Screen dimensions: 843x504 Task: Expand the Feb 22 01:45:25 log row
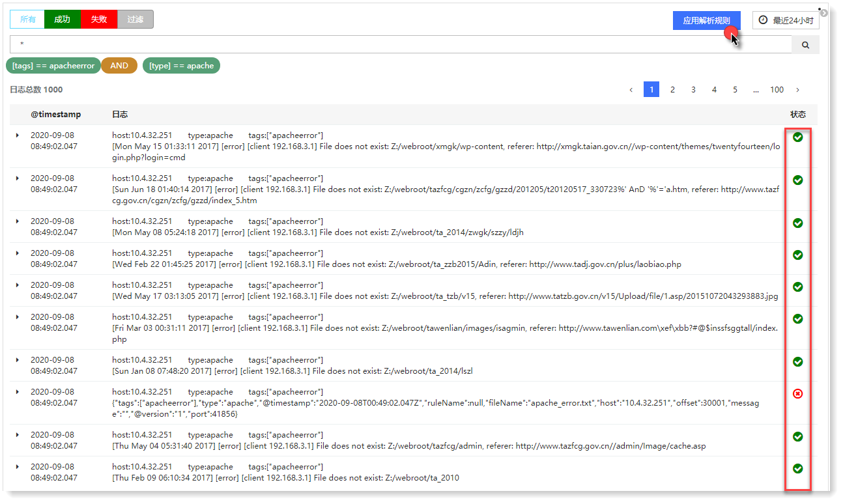point(18,253)
